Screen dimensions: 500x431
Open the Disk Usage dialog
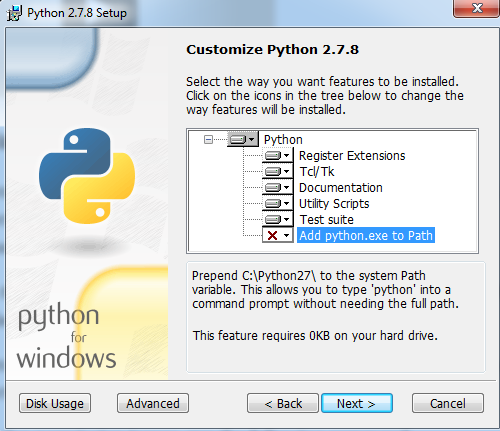pos(55,403)
